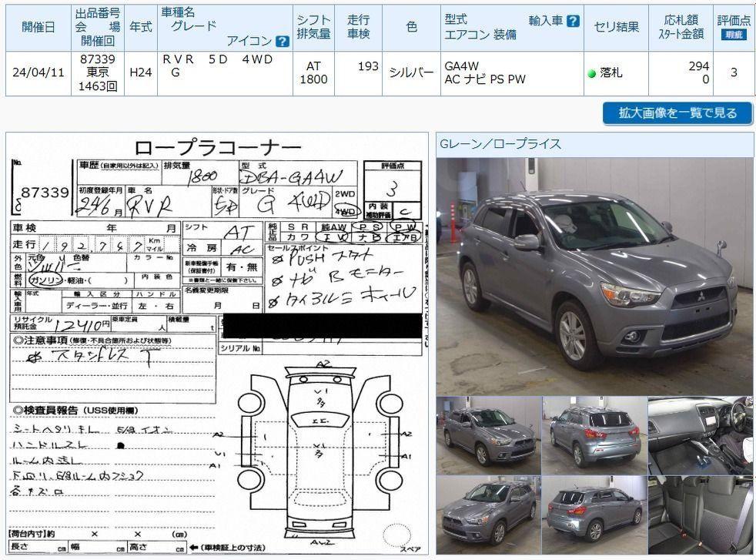
Task: Click the evaluation score 3 cell
Action: pos(734,73)
